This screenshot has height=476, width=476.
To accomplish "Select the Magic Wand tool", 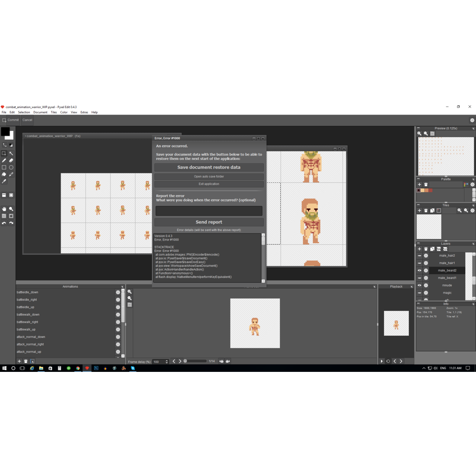I will pyautogui.click(x=11, y=153).
